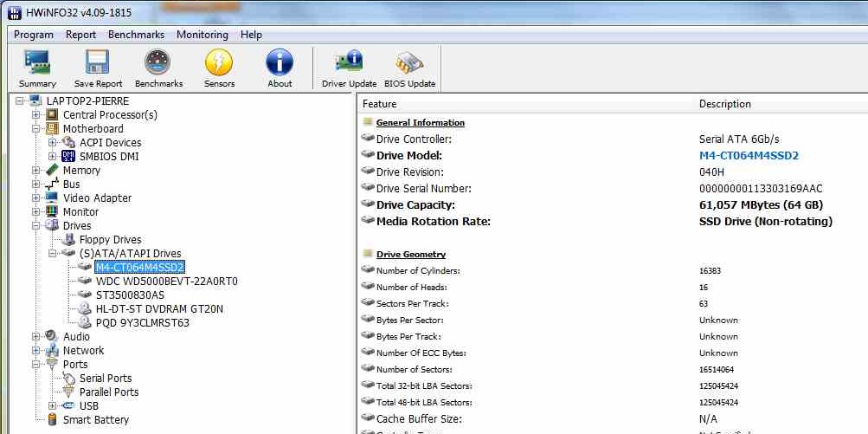Open the Help menu

click(251, 35)
